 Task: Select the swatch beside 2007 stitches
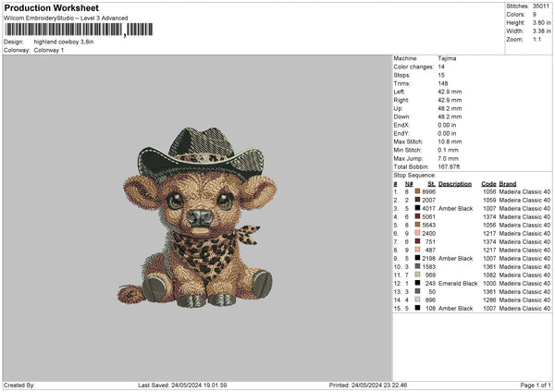coord(418,200)
